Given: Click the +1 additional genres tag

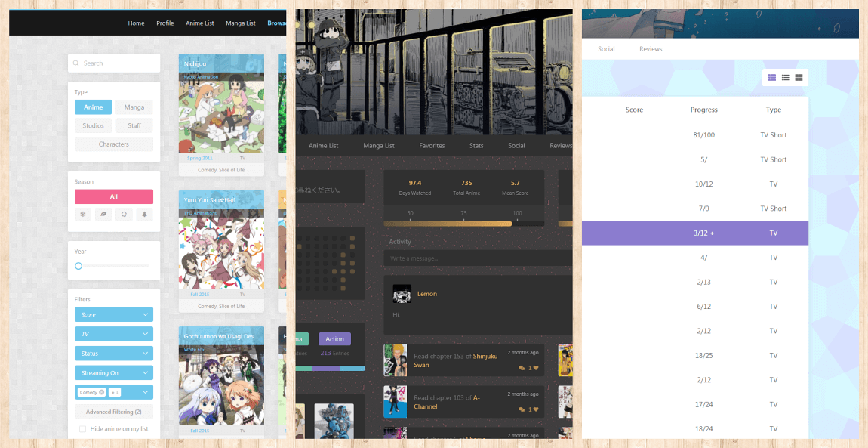Looking at the screenshot, I should (x=115, y=392).
